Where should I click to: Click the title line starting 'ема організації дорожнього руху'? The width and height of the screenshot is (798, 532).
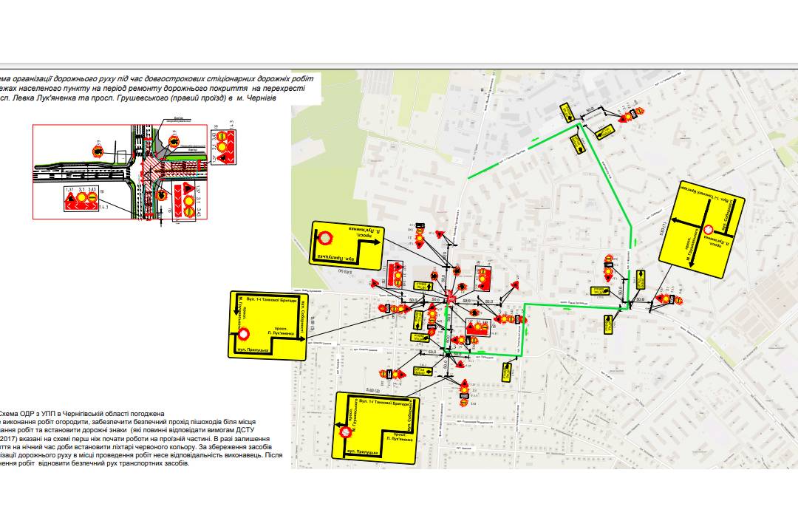point(157,79)
